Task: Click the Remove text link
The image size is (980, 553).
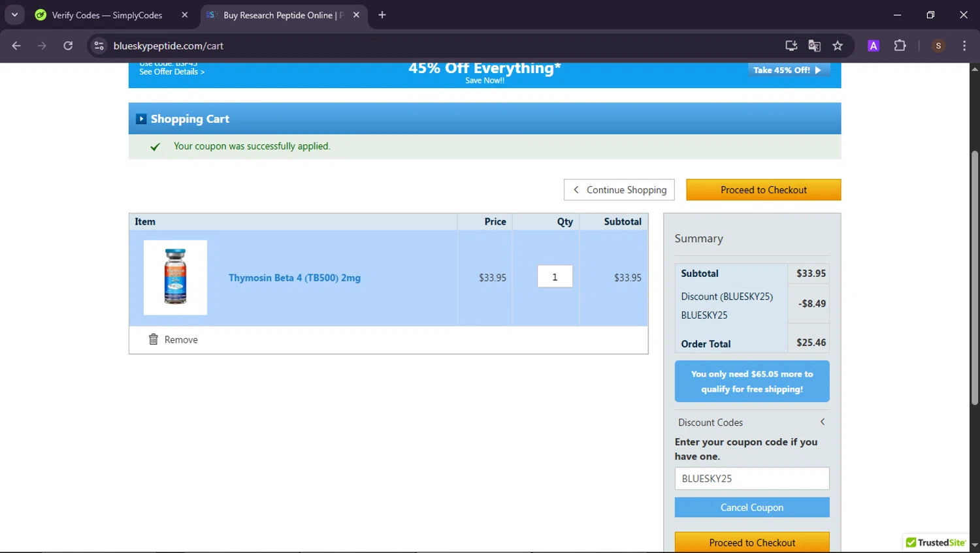Action: point(181,340)
